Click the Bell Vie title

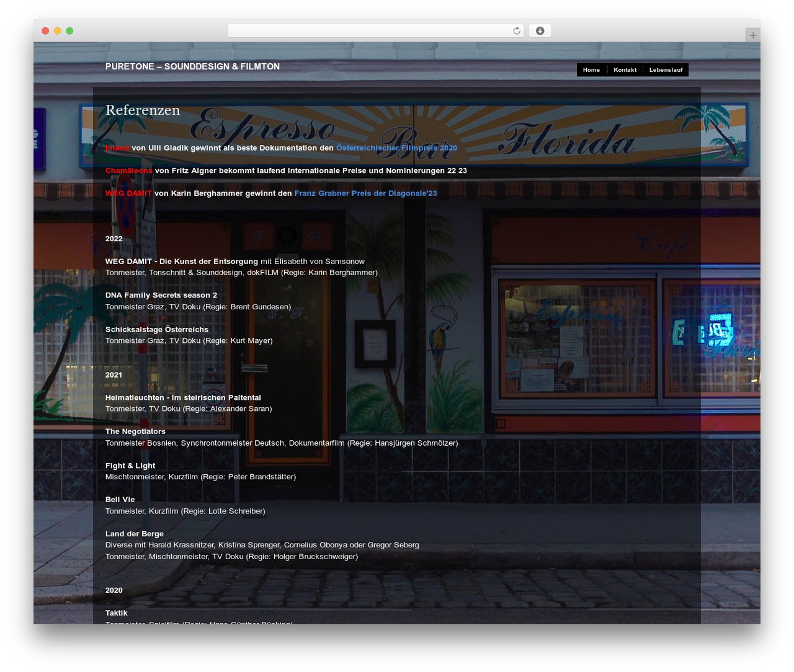120,500
